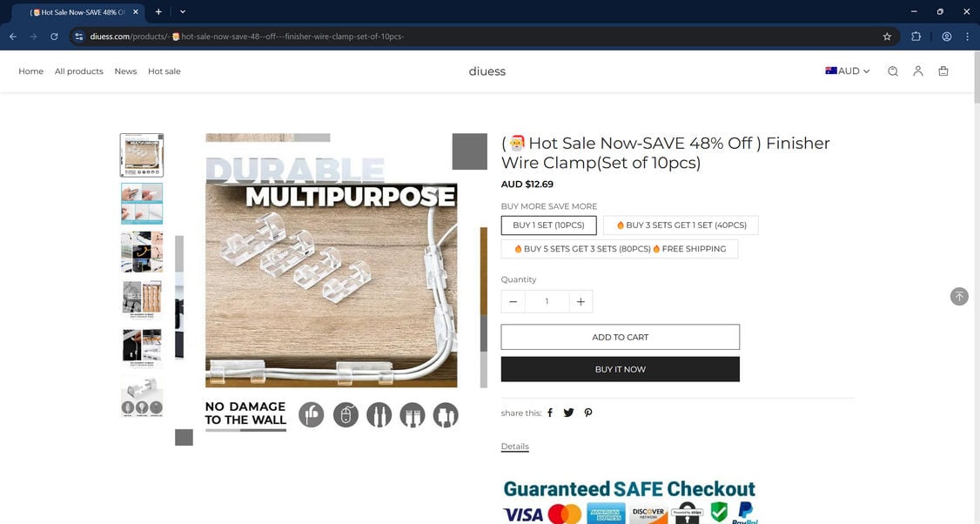Click the BUY IT NOW button
This screenshot has height=524, width=980.
pyautogui.click(x=620, y=370)
